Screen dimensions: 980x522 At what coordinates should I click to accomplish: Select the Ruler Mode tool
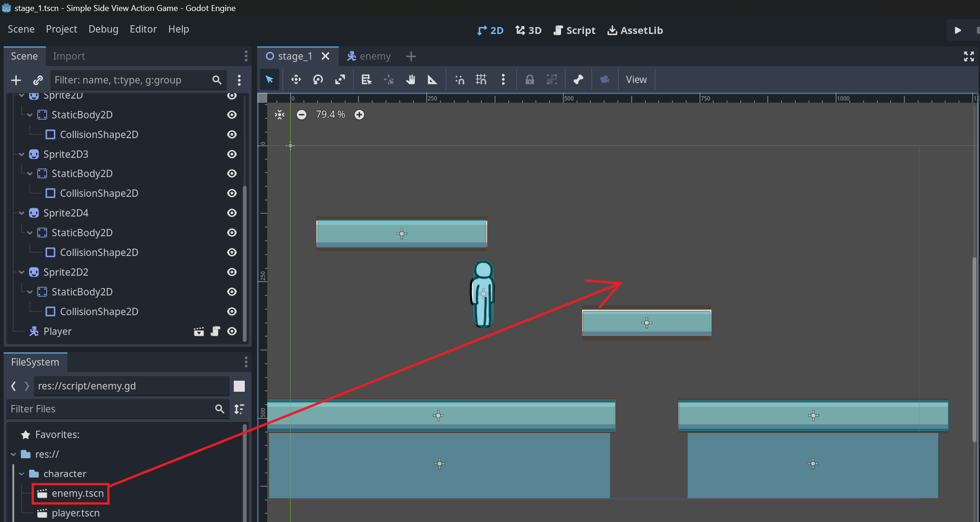pyautogui.click(x=432, y=80)
